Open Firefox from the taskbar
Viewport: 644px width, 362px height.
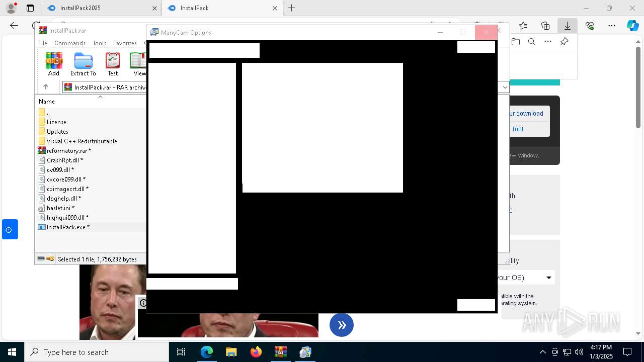(x=256, y=352)
